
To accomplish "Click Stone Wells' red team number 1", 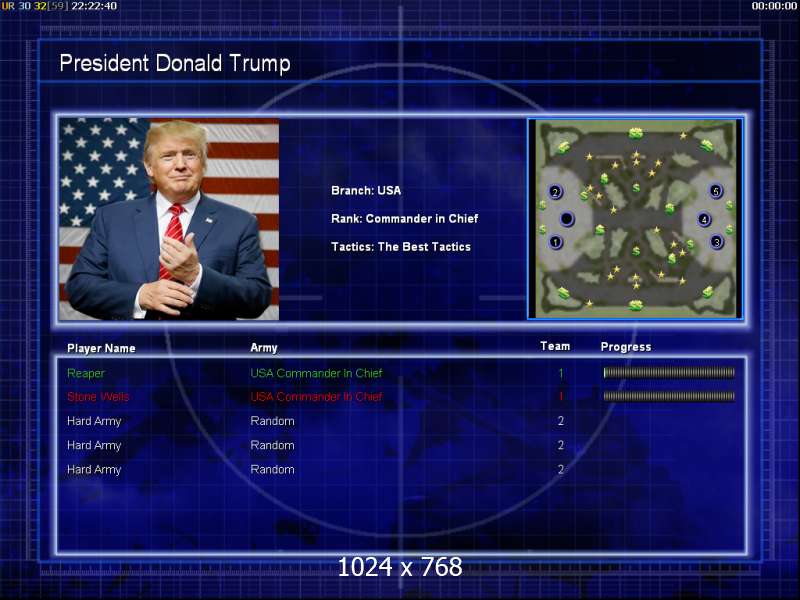I will pyautogui.click(x=561, y=396).
